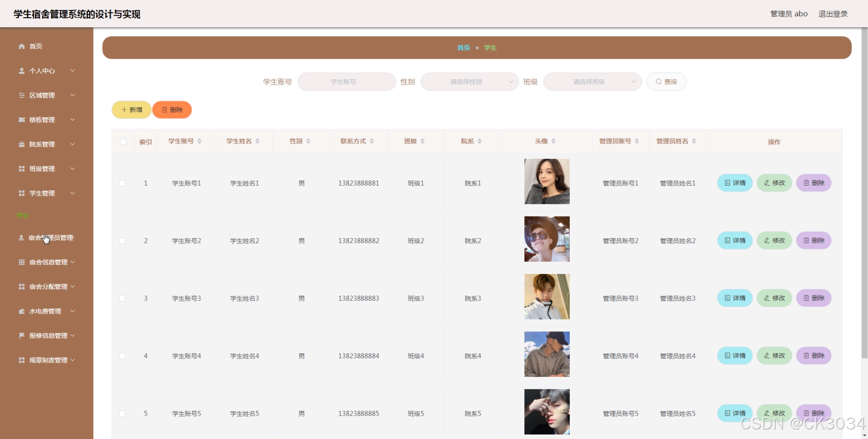The height and width of the screenshot is (439, 868).
Task: Click 详情 button for student 学生姓名2
Action: click(x=735, y=240)
